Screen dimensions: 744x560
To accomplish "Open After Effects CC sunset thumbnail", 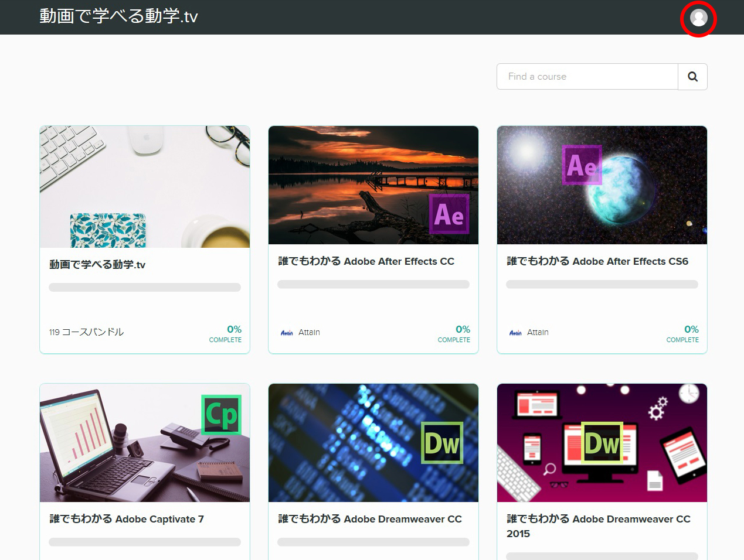I will [373, 185].
